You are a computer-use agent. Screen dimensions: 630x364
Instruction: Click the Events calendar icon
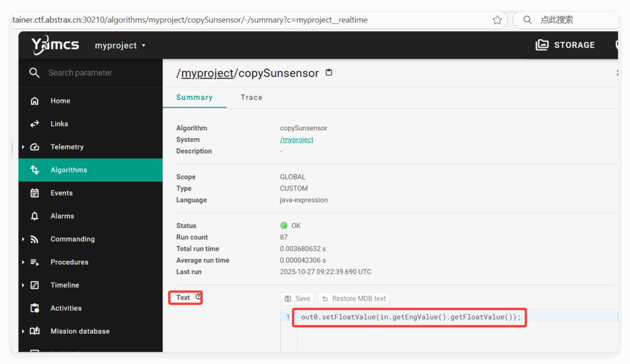[35, 193]
